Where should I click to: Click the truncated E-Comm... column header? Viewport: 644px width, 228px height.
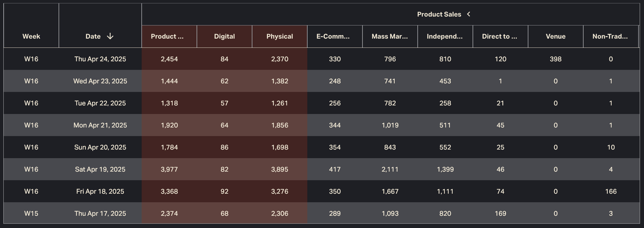(x=333, y=36)
